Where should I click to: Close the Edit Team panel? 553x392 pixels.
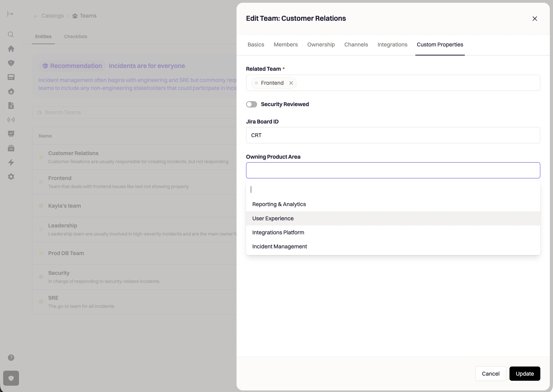tap(535, 19)
